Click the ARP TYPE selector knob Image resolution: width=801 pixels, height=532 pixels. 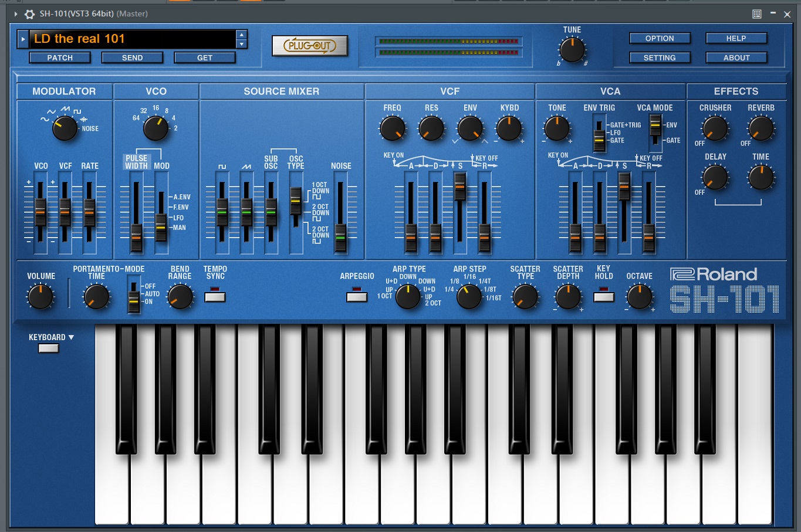tap(408, 297)
